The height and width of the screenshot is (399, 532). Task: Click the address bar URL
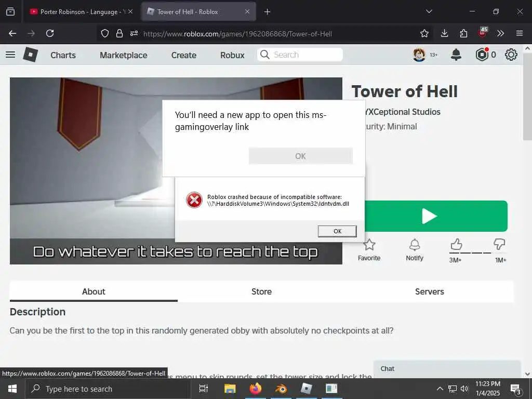click(x=237, y=34)
